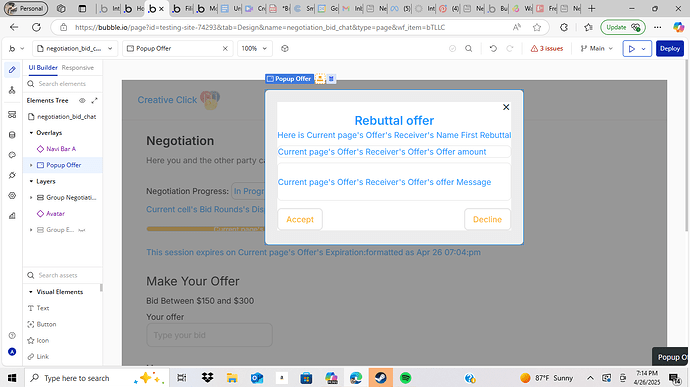Screen dimensions: 690x387
Task: Expand the Popup Offer tree item
Action: [x=31, y=165]
